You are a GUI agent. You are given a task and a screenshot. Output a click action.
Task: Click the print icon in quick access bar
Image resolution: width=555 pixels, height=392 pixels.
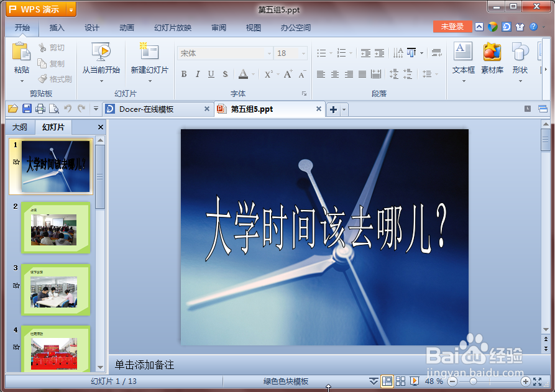tap(40, 109)
